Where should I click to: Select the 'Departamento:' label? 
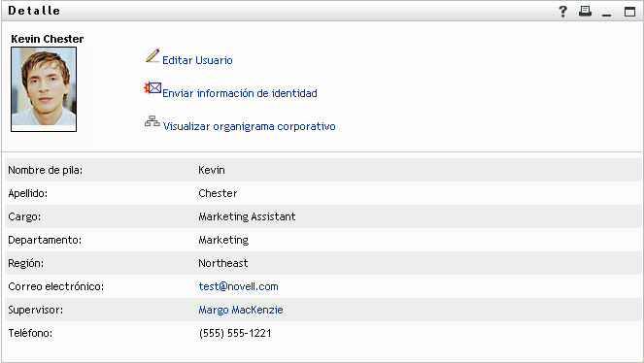(45, 240)
